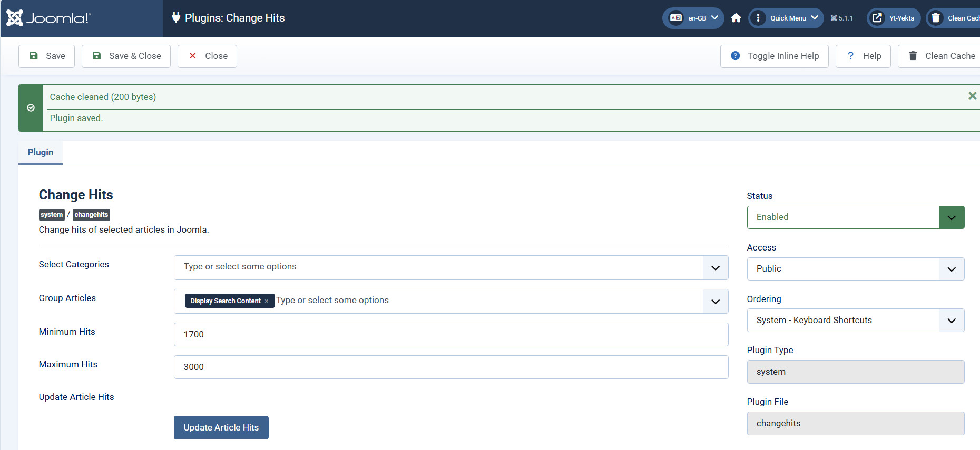Viewport: 980px width, 450px height.
Task: Click the Joomla logo icon
Action: (x=15, y=18)
